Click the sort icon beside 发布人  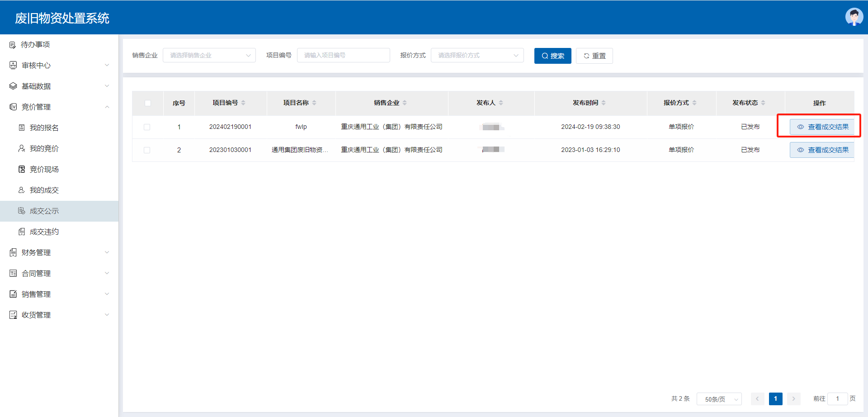[501, 103]
